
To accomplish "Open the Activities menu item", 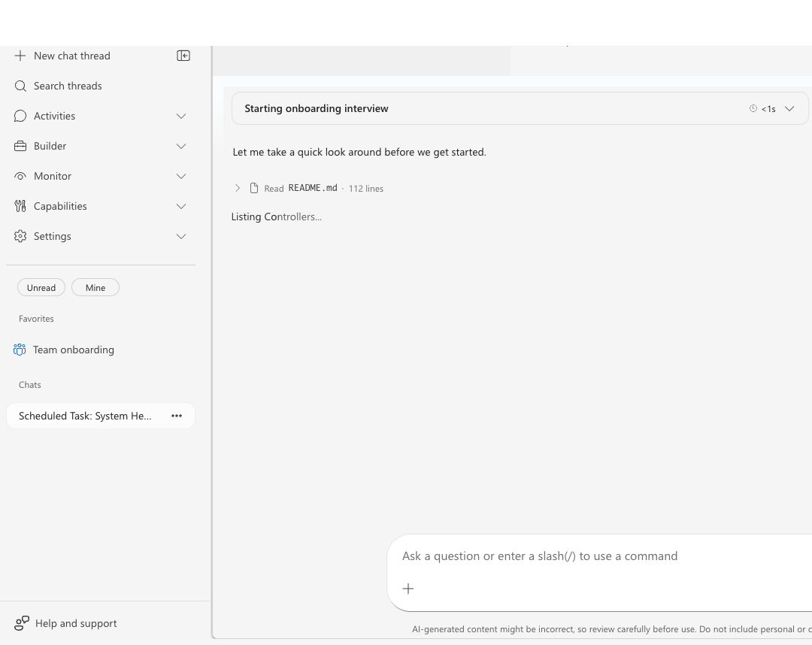I will click(54, 116).
